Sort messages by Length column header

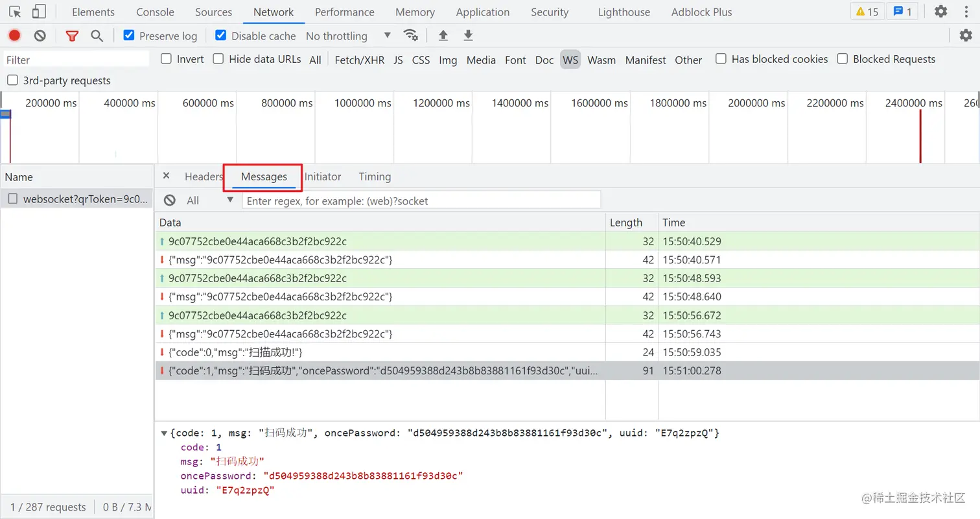coord(631,223)
